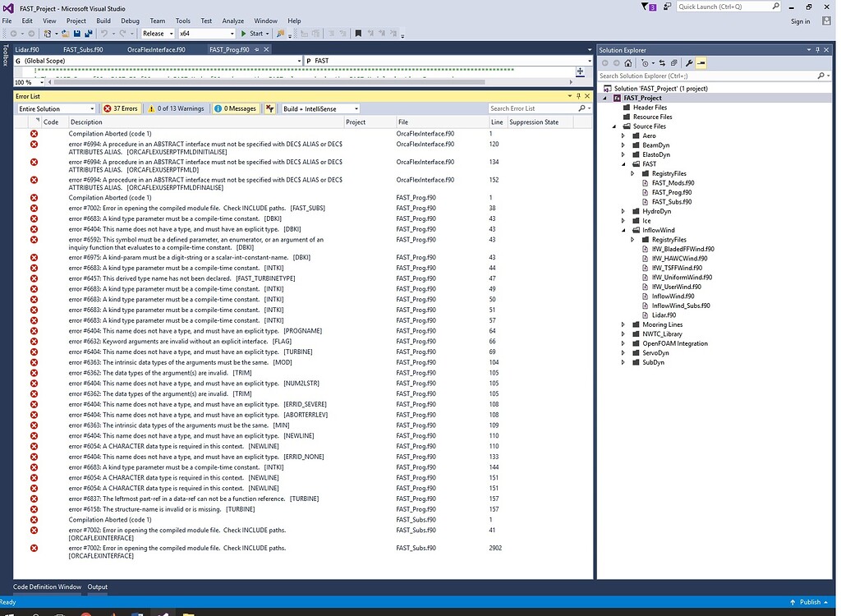Open the Errors filter showing 37 Errors

[x=122, y=108]
